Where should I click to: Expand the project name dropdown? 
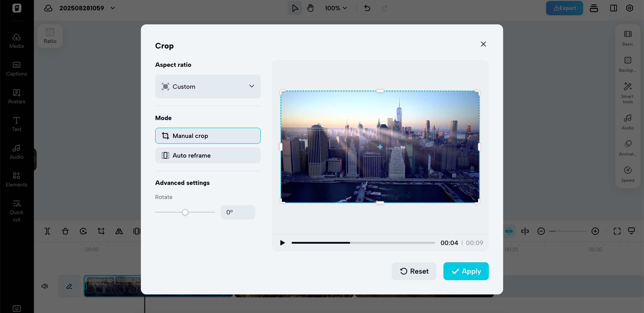pos(113,8)
